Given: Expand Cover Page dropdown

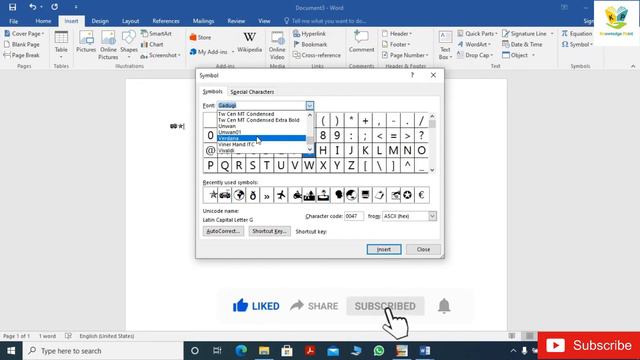Looking at the screenshot, I should pos(43,34).
